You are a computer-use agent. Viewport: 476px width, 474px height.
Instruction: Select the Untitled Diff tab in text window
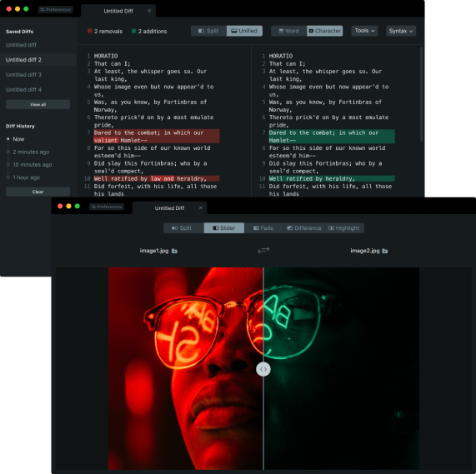point(118,11)
